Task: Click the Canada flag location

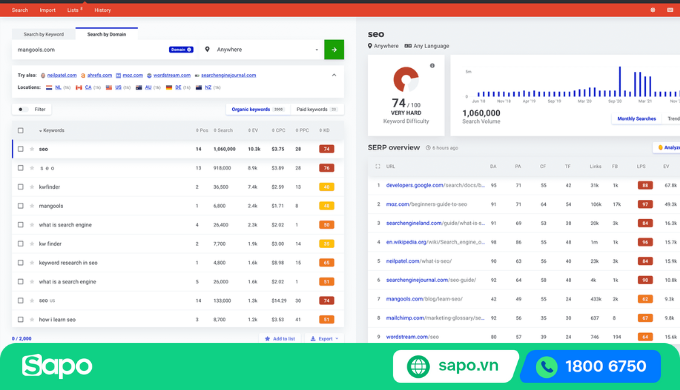Action: click(79, 87)
